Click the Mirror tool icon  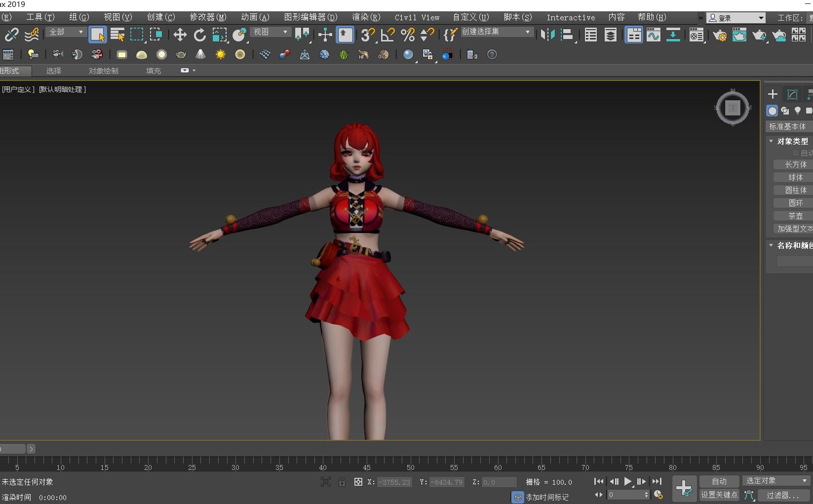click(x=547, y=35)
